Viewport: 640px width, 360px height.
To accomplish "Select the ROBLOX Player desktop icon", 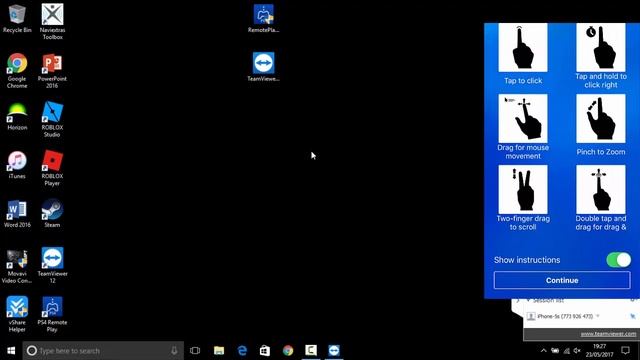I will coord(52,168).
